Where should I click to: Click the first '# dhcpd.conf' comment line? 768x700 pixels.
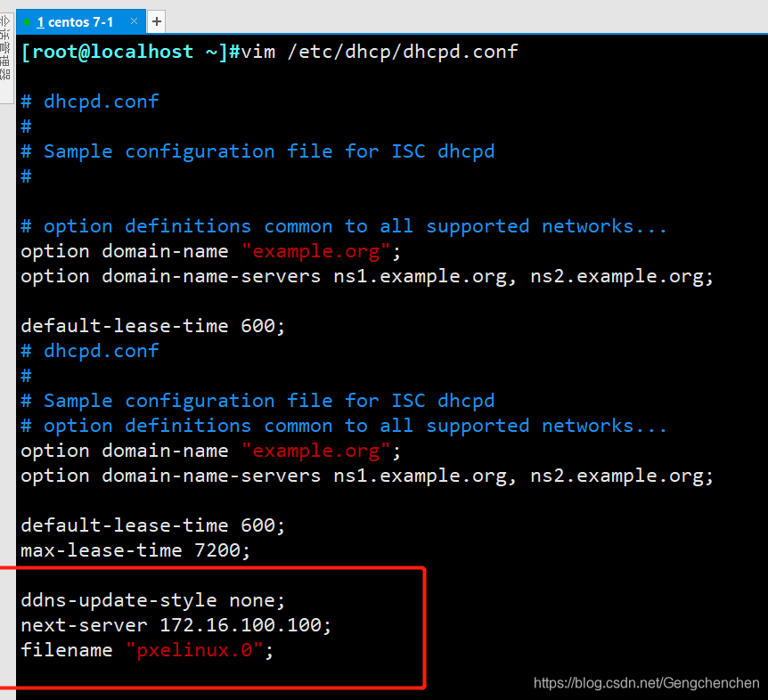(90, 102)
